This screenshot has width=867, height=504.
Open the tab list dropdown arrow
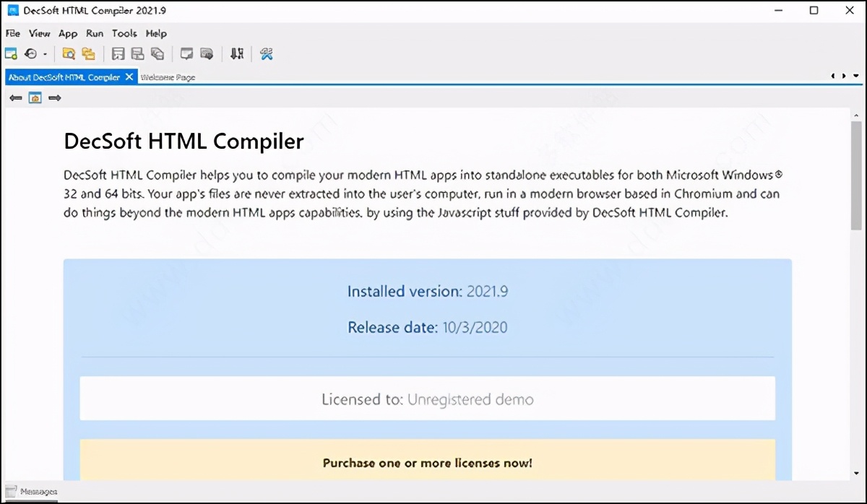click(x=855, y=76)
